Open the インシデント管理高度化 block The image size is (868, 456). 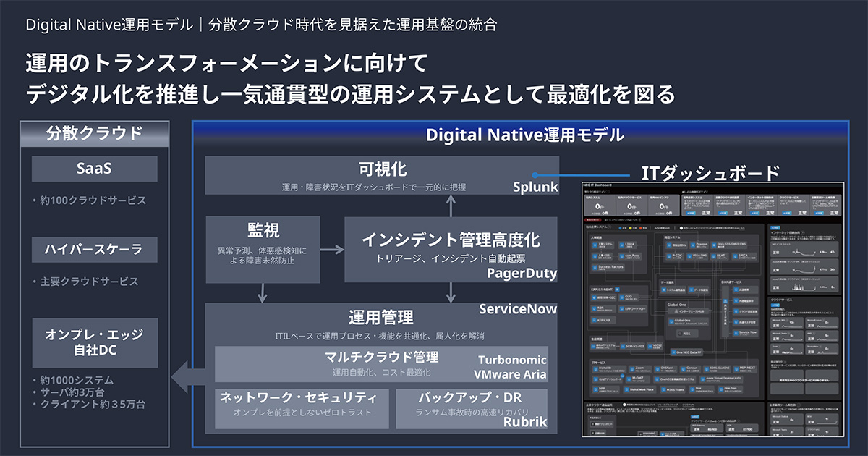[451, 248]
